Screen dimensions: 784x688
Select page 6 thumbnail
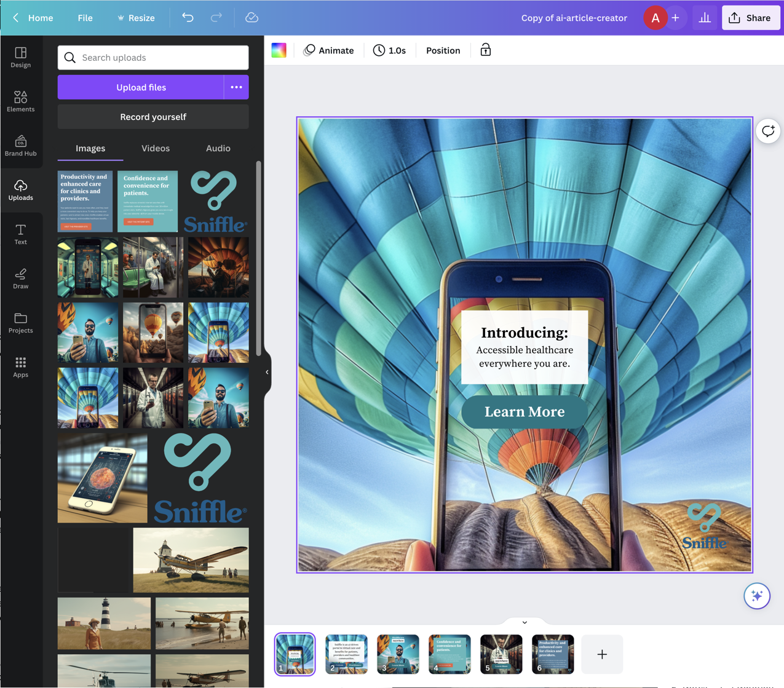(553, 654)
